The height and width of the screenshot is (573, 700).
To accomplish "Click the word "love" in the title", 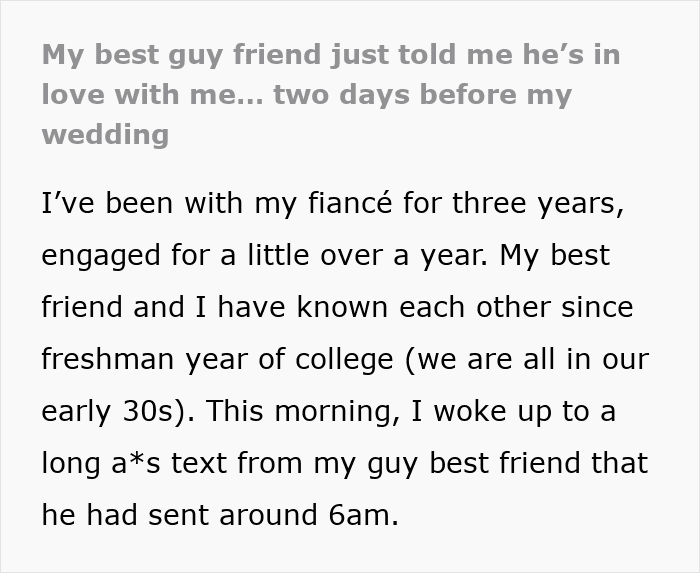I will pos(74,95).
